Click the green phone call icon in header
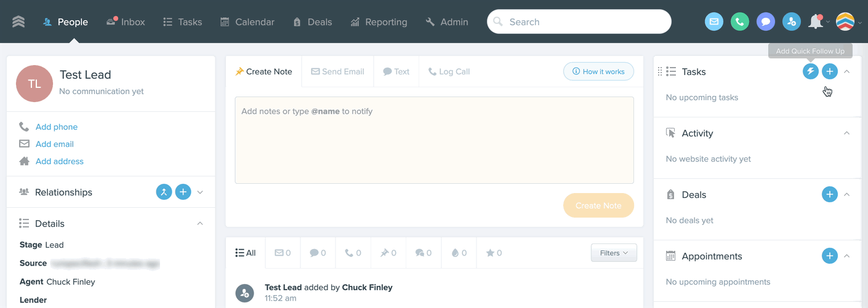This screenshot has height=308, width=868. point(740,22)
